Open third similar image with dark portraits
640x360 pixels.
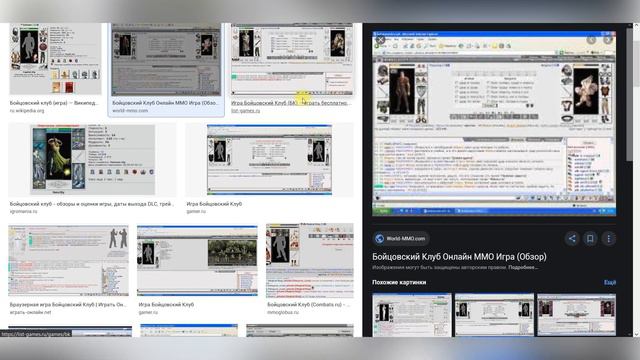(x=576, y=315)
